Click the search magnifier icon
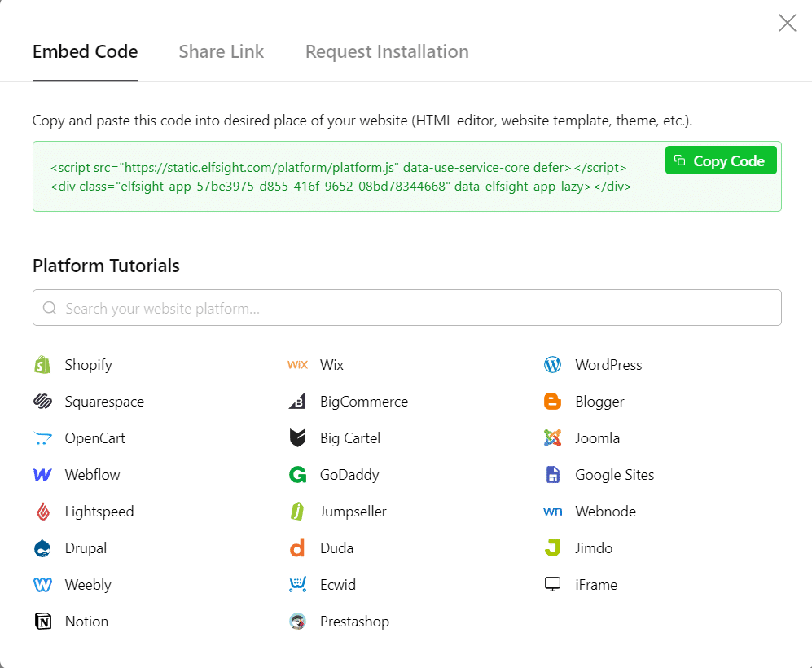 coord(50,308)
